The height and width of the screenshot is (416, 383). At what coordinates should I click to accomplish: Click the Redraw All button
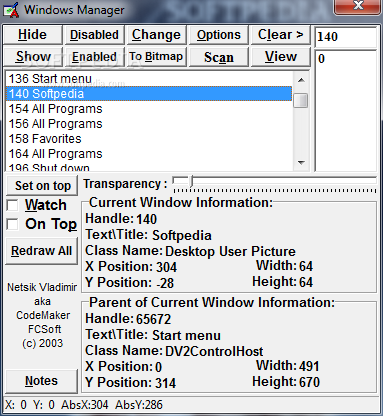click(x=42, y=251)
